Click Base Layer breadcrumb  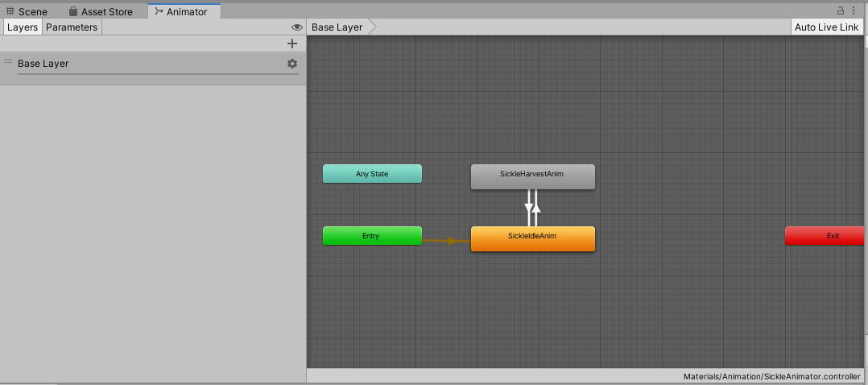click(x=337, y=27)
